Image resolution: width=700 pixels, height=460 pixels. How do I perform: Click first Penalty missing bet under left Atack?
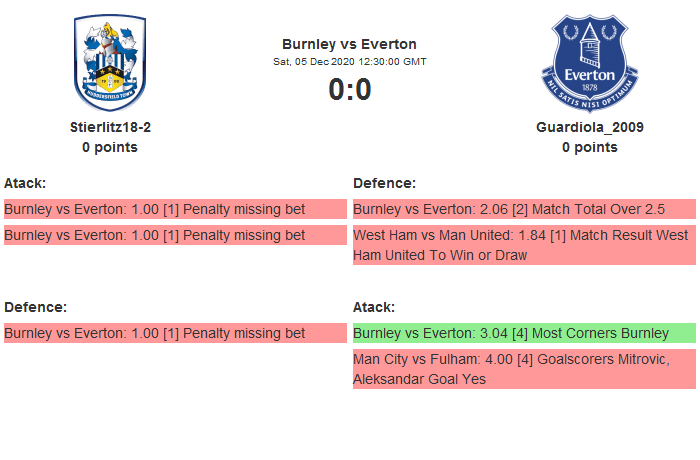pyautogui.click(x=155, y=209)
